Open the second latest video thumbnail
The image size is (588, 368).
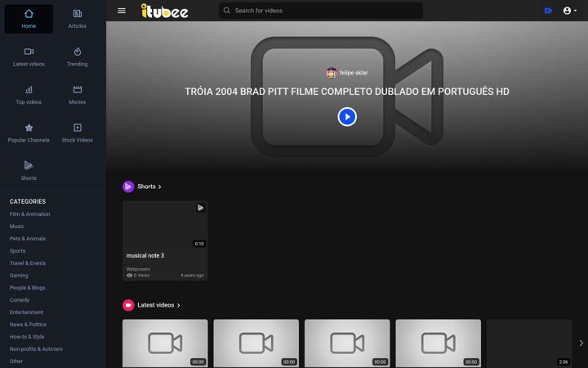[256, 343]
